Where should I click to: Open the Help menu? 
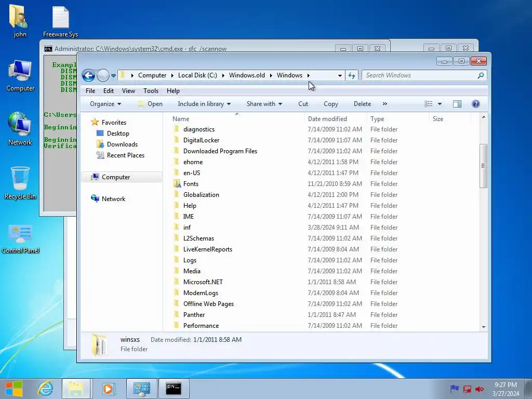click(173, 91)
